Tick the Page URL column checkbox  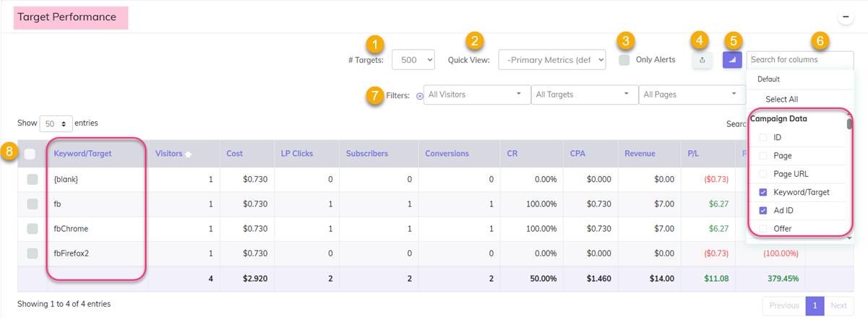pos(763,174)
